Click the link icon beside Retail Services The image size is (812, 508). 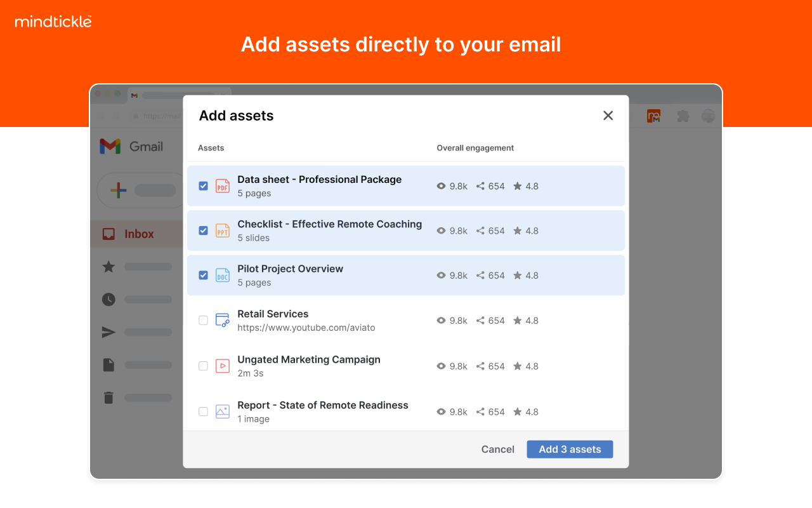[223, 320]
